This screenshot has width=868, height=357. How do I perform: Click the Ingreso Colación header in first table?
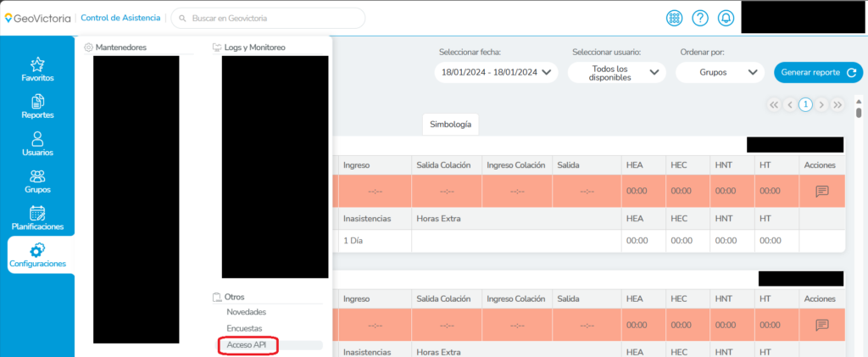pyautogui.click(x=516, y=165)
